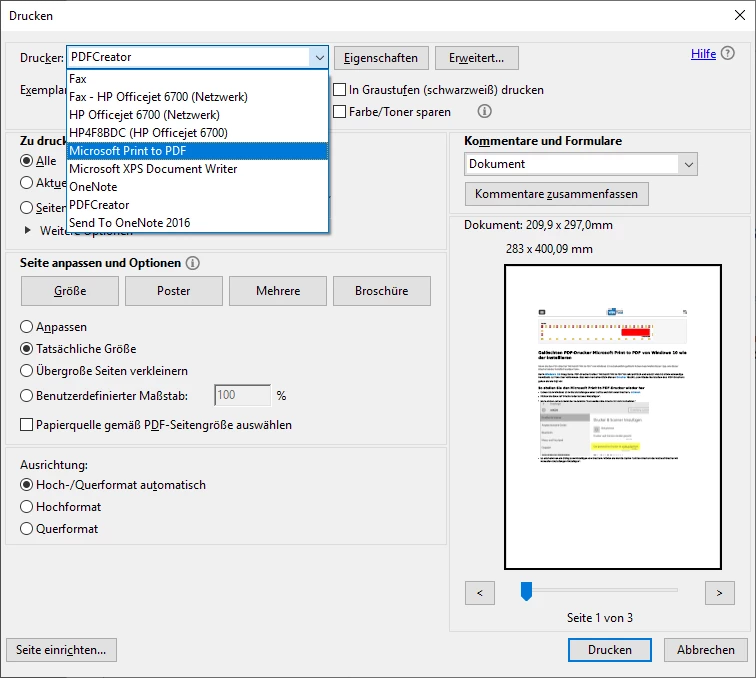
Task: Open Seite einrichten... dialog
Action: [61, 650]
